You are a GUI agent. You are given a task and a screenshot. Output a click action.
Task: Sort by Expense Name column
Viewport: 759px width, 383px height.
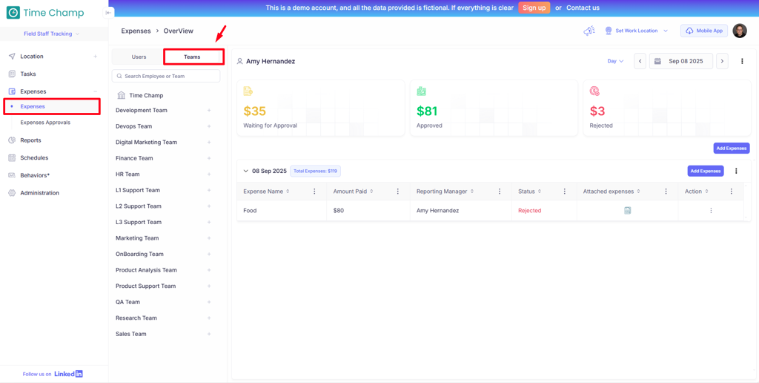pos(288,192)
